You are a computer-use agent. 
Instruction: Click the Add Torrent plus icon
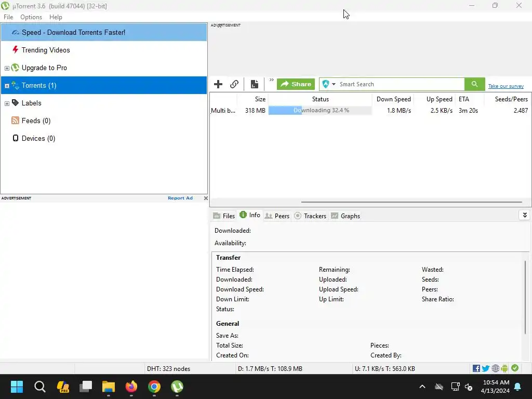(x=218, y=84)
